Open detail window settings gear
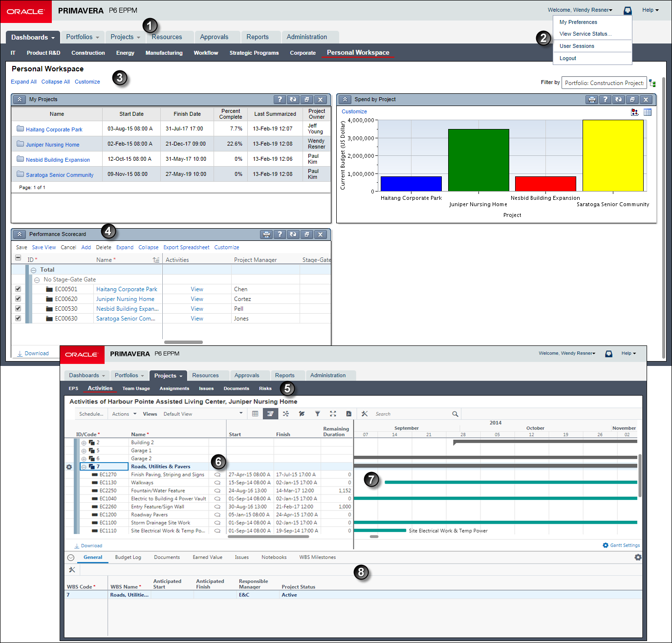Screen dimensions: 672x643 (x=638, y=557)
